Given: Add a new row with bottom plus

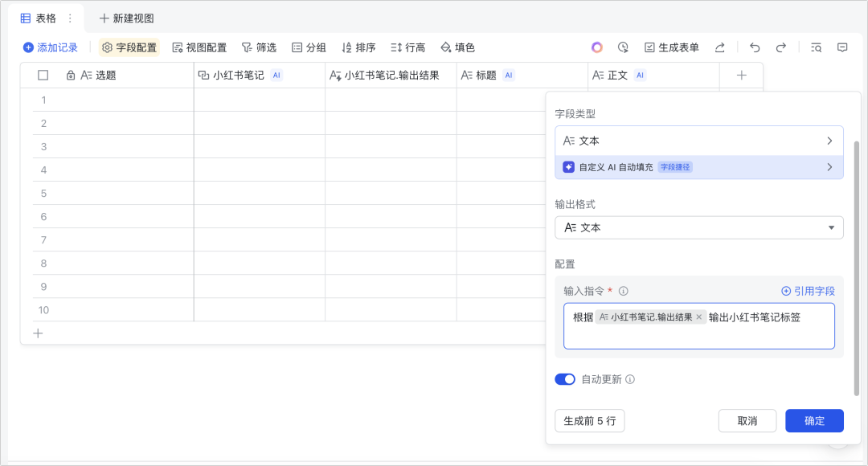Looking at the screenshot, I should coord(39,333).
